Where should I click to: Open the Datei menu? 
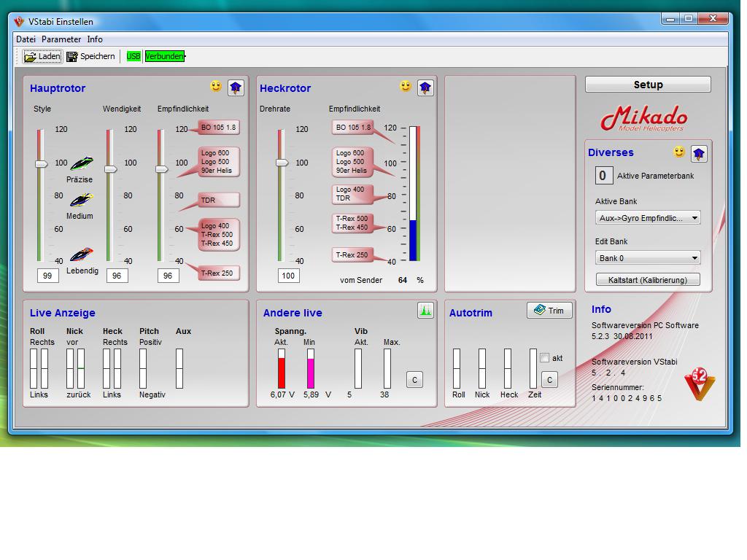coord(26,39)
